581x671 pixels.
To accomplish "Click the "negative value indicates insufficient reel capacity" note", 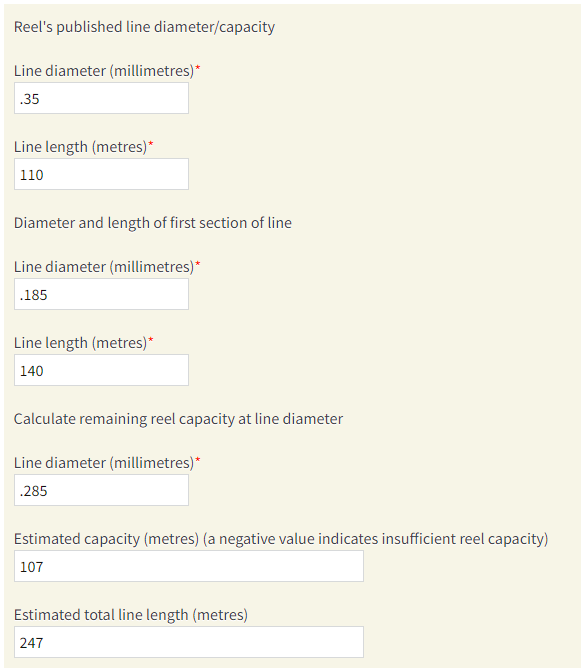I will (x=376, y=539).
